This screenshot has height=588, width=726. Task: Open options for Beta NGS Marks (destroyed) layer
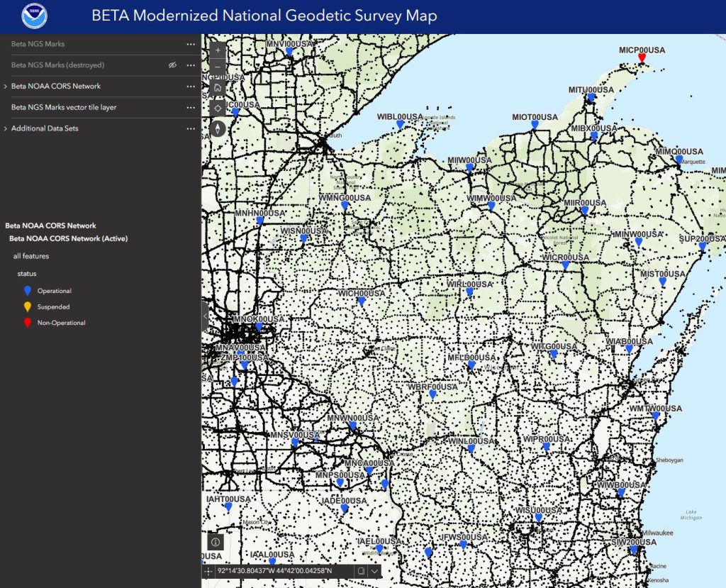[x=191, y=65]
